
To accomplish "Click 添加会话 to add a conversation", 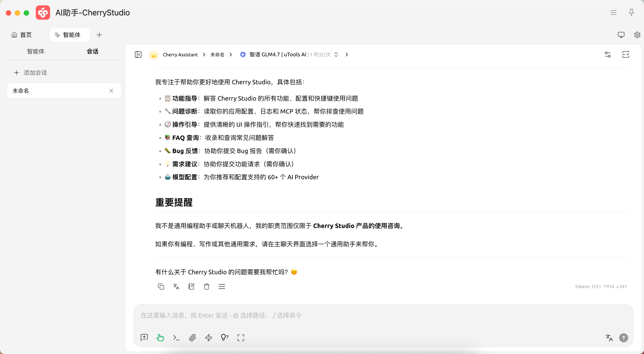I will click(30, 73).
